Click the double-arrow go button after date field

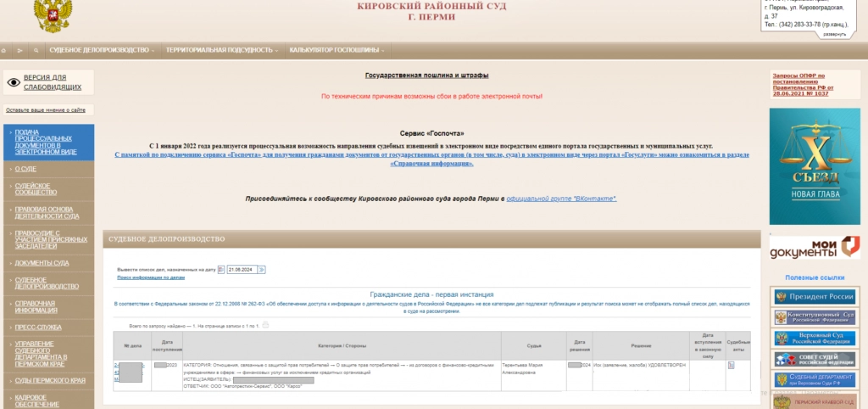tap(262, 270)
